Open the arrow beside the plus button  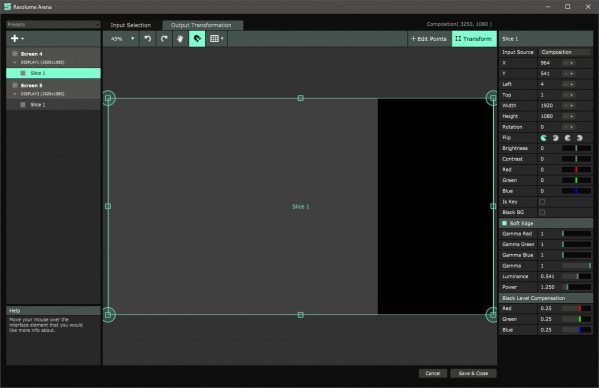[x=23, y=39]
